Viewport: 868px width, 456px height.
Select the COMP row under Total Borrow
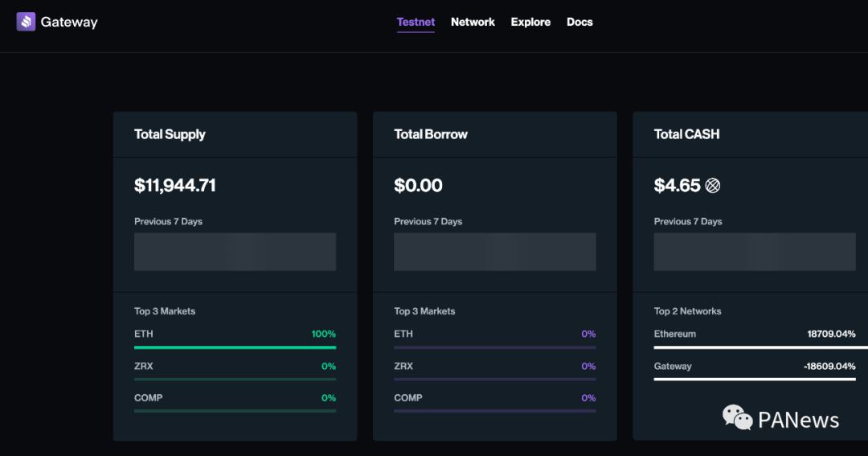(495, 403)
